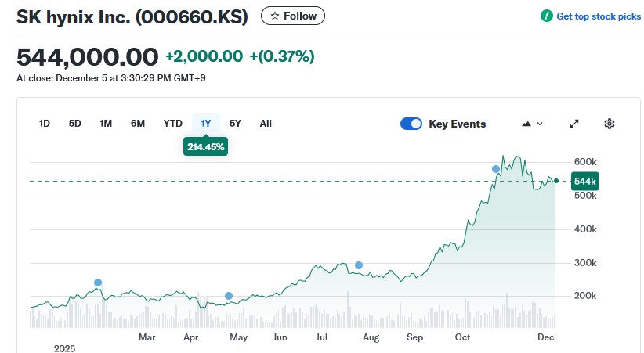Viewport: 644px width, 353px height.
Task: Click the SK hynix Inc. title
Action: click(132, 17)
